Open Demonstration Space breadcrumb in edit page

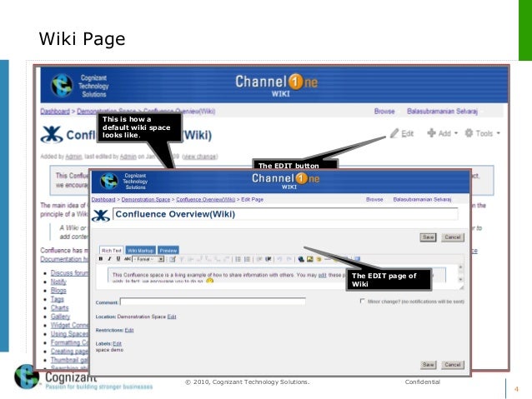pyautogui.click(x=146, y=200)
